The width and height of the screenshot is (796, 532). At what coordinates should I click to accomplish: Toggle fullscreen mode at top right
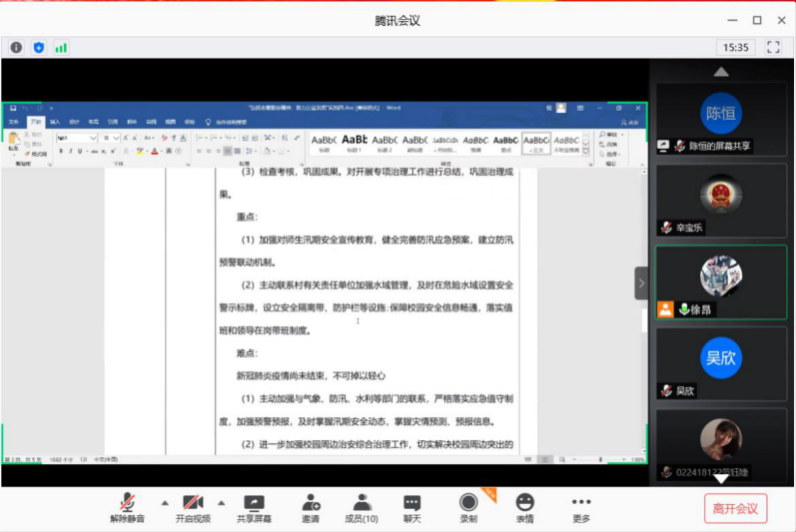772,47
